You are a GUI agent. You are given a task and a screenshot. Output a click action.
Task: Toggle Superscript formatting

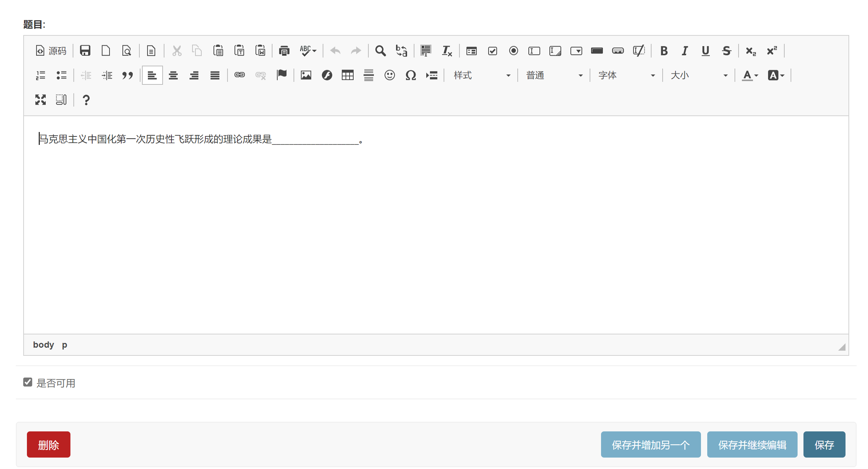point(772,51)
